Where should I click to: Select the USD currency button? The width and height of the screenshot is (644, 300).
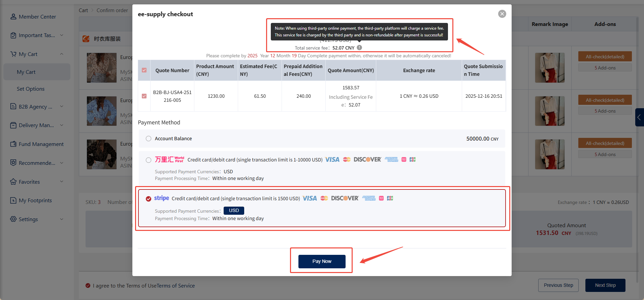click(234, 210)
